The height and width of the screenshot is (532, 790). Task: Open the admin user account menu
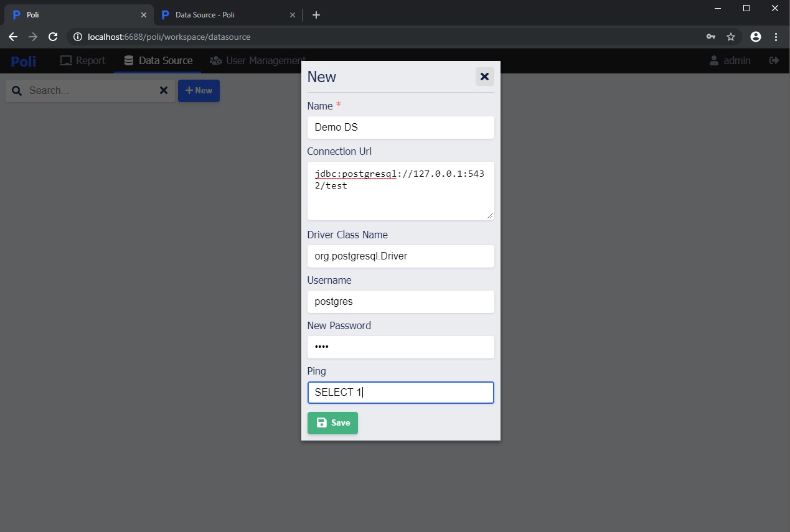click(730, 61)
